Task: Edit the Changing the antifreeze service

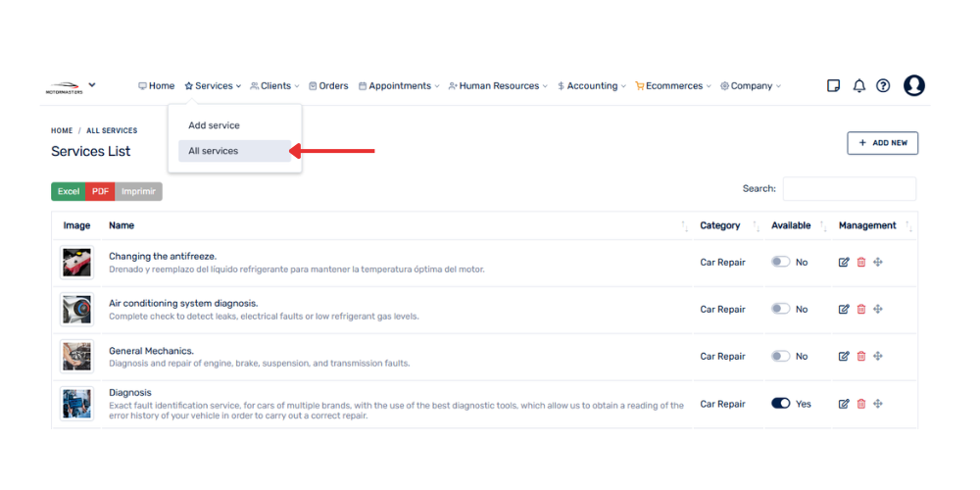Action: [844, 263]
